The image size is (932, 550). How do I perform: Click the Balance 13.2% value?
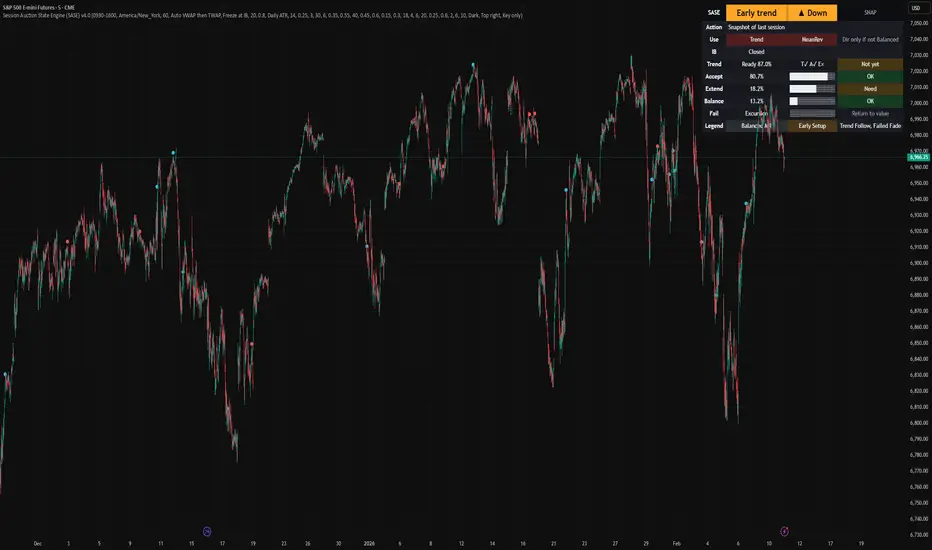pos(756,101)
